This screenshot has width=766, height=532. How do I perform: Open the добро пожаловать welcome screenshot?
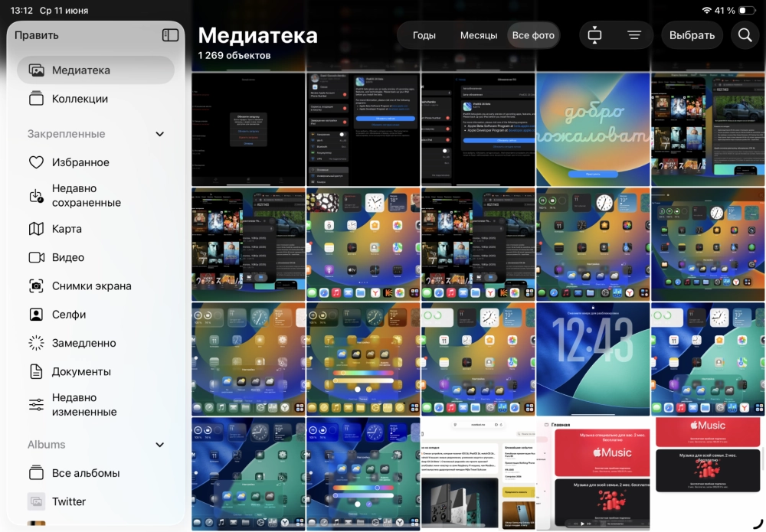[593, 129]
